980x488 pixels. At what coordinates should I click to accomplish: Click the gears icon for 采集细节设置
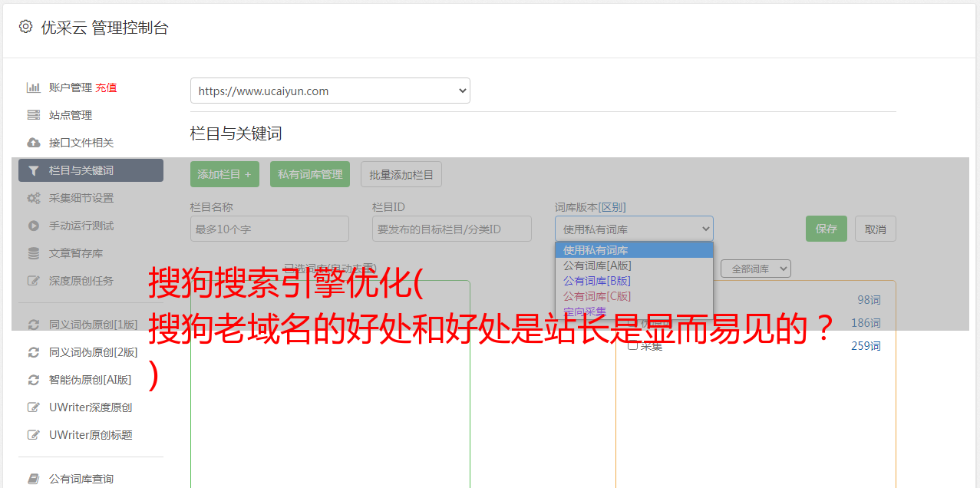[x=34, y=198]
